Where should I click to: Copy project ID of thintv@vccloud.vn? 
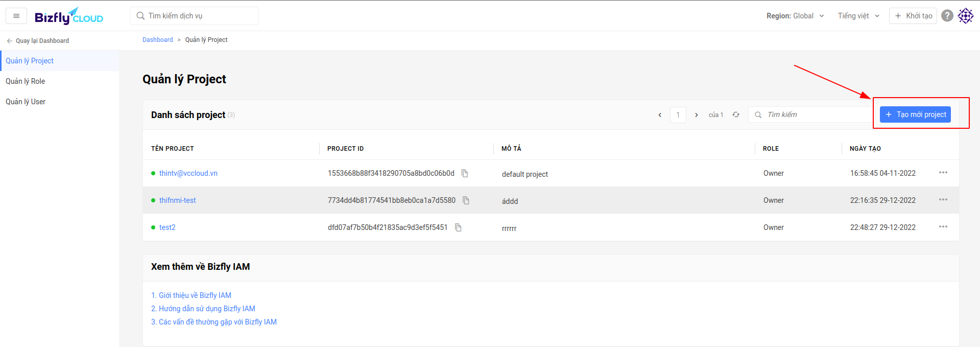point(465,173)
